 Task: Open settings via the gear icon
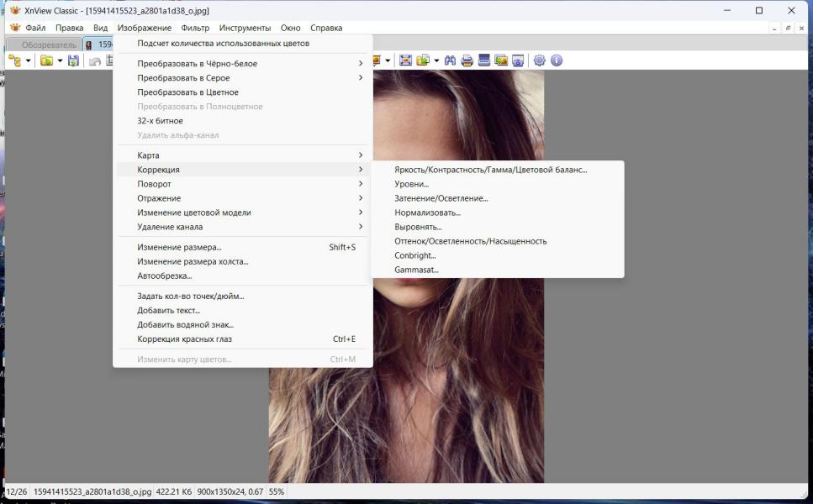point(540,60)
